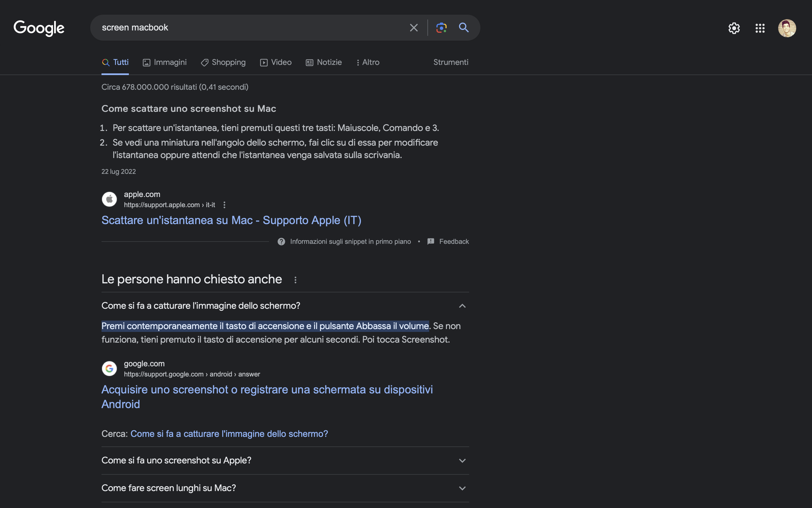Click the heading Come scattare uno screenshot su Mac
Screen dimensions: 812x508
(x=189, y=109)
